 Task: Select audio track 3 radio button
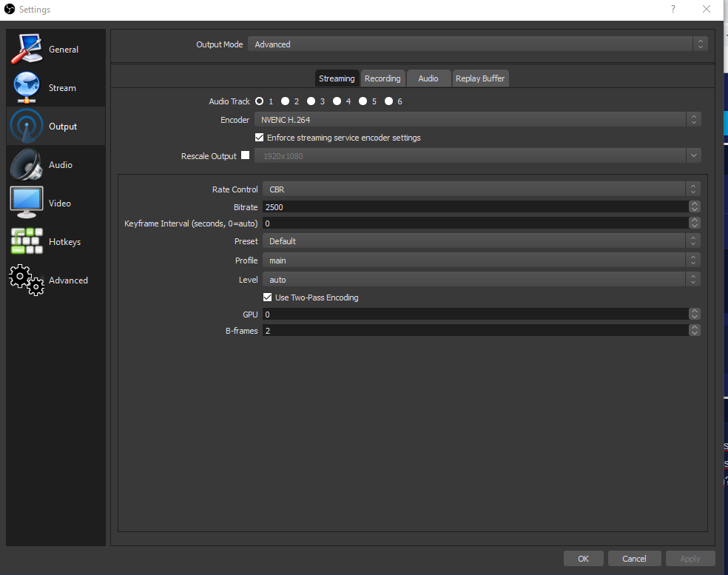pyautogui.click(x=311, y=101)
